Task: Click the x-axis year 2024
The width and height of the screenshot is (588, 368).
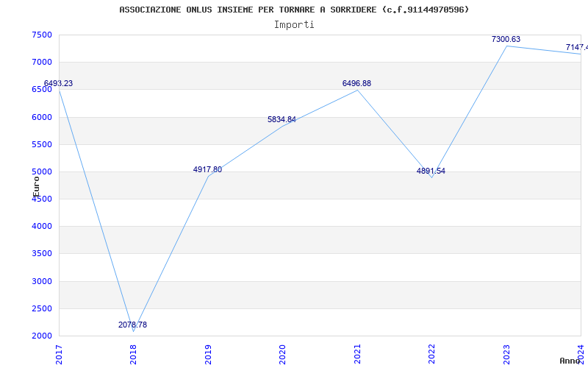Action: (x=581, y=354)
